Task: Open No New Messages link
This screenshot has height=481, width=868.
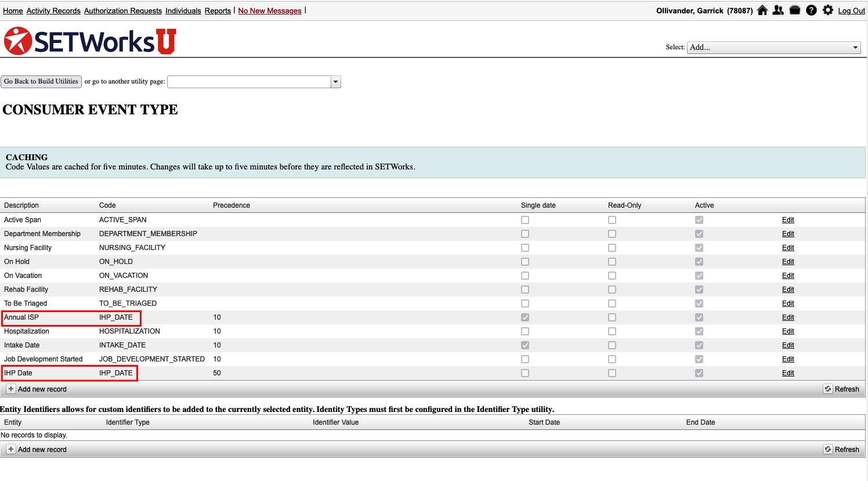Action: click(270, 11)
